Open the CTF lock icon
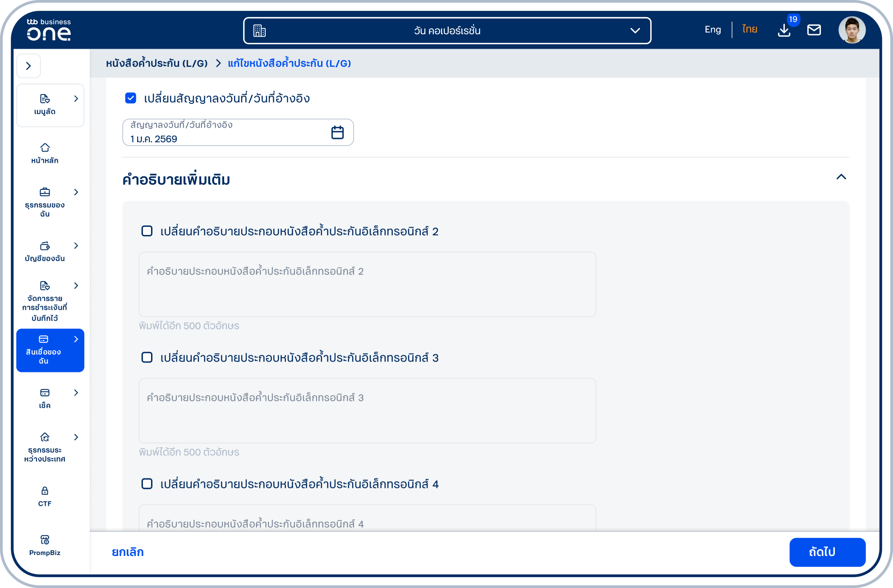This screenshot has width=893, height=588. pyautogui.click(x=45, y=491)
